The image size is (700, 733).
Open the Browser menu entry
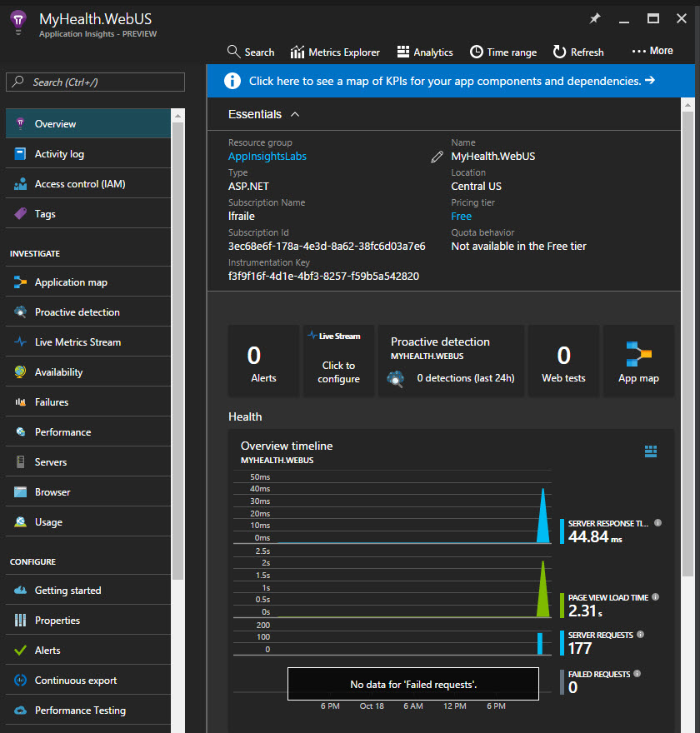click(x=88, y=491)
